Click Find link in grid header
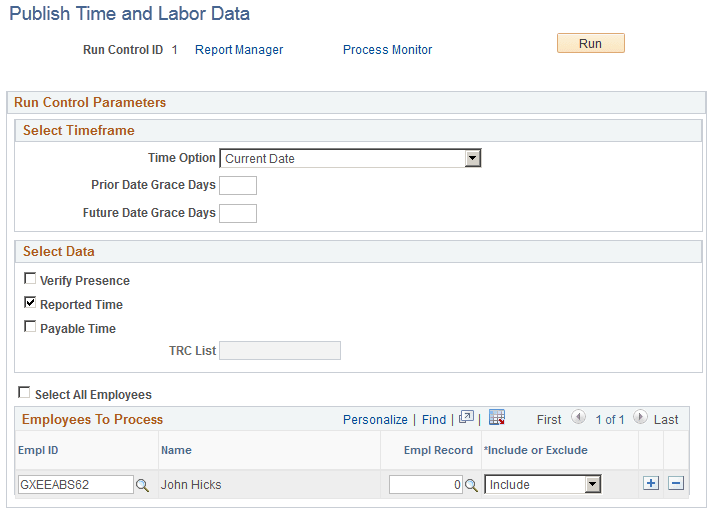The height and width of the screenshot is (514, 712). point(434,420)
